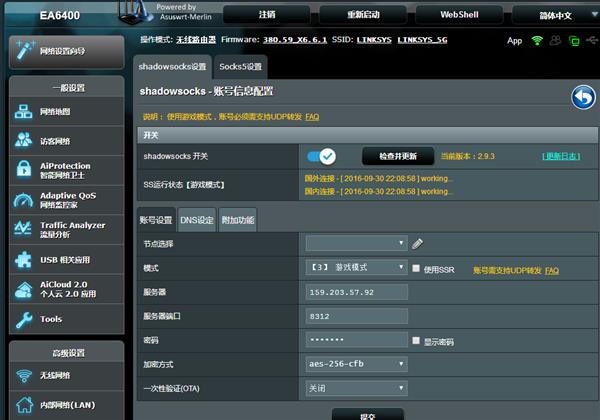Open Adaptive QoS gauge icon
Screen dimensions: 600x420
[24, 200]
